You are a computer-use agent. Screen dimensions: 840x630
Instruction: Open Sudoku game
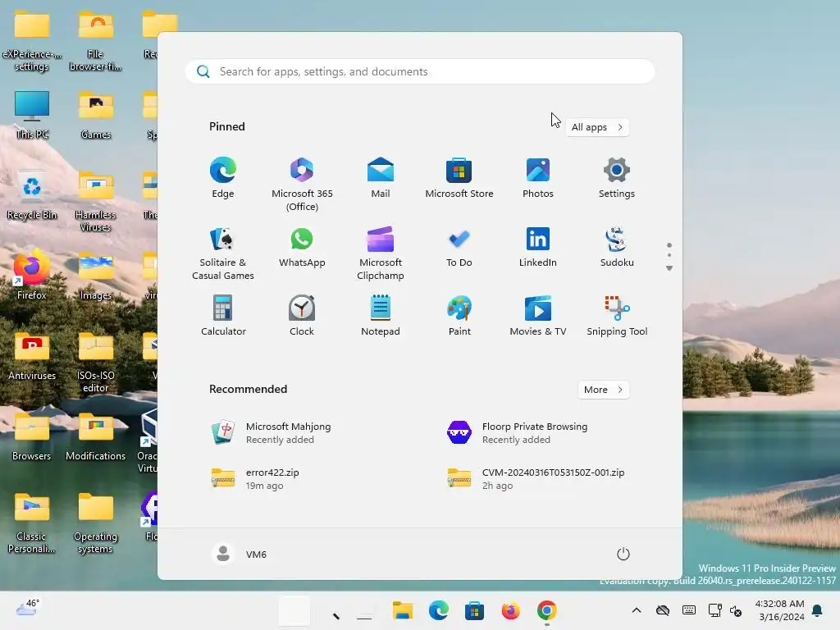(617, 246)
